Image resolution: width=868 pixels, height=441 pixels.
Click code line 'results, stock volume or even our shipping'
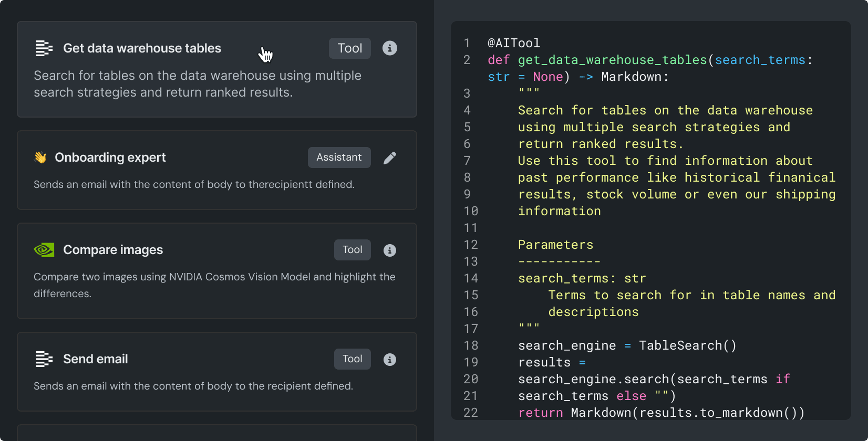(677, 194)
